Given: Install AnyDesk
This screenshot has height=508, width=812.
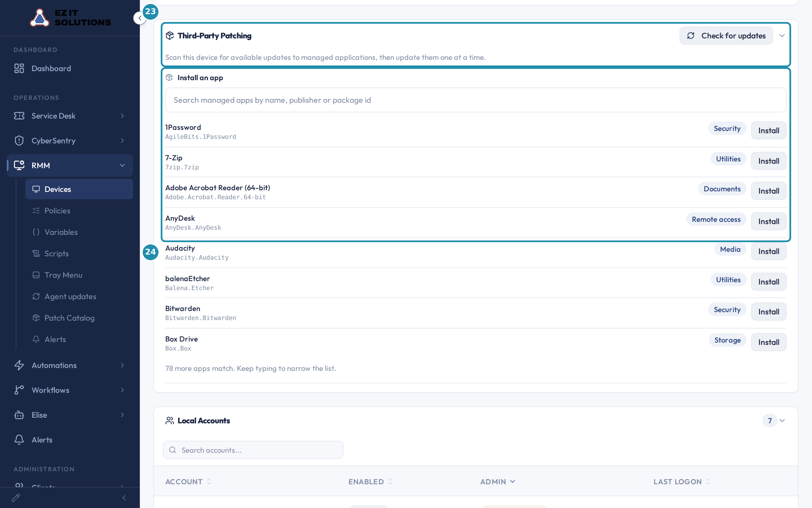Looking at the screenshot, I should pyautogui.click(x=768, y=222).
